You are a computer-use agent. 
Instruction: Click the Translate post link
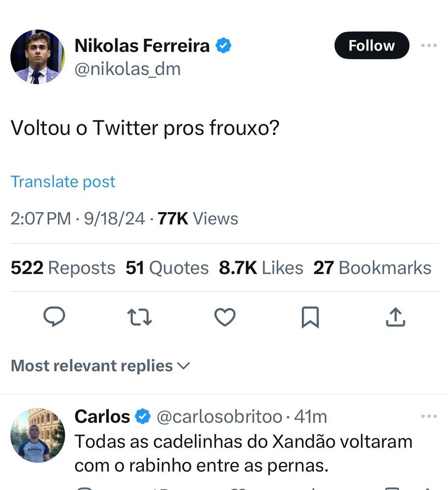coord(63,181)
